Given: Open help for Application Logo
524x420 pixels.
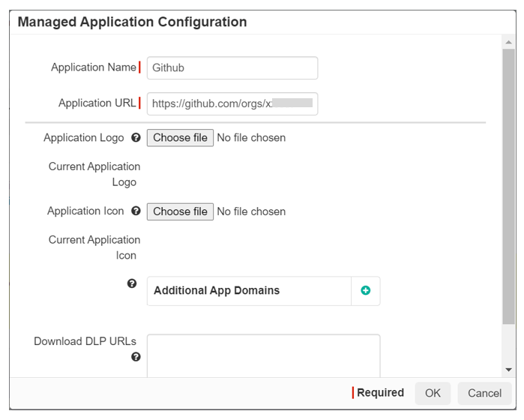Looking at the screenshot, I should pyautogui.click(x=136, y=137).
